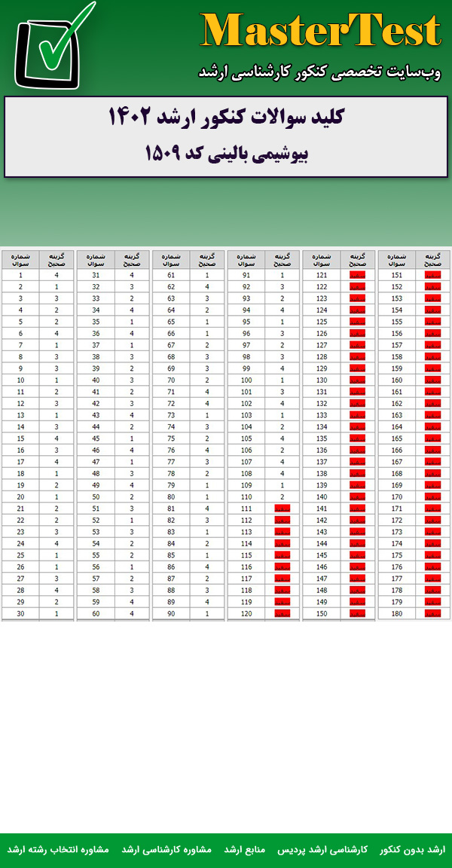This screenshot has height=868, width=452.
Task: Select the row for question number 60
Action: tap(113, 614)
